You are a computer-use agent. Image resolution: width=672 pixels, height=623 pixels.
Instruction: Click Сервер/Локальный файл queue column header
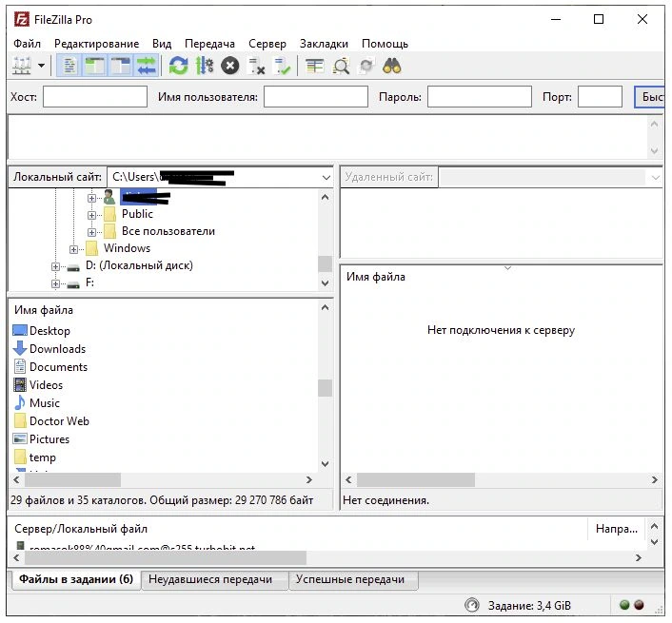pyautogui.click(x=81, y=529)
